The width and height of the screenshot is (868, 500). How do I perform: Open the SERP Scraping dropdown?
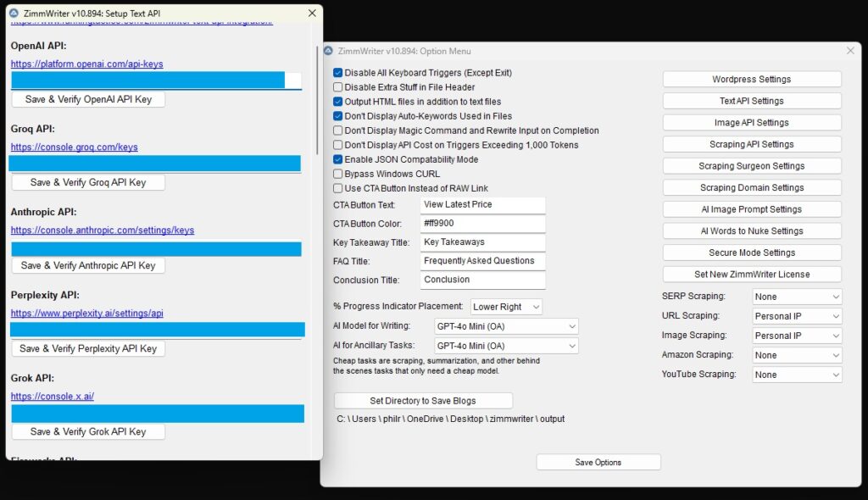tap(797, 297)
